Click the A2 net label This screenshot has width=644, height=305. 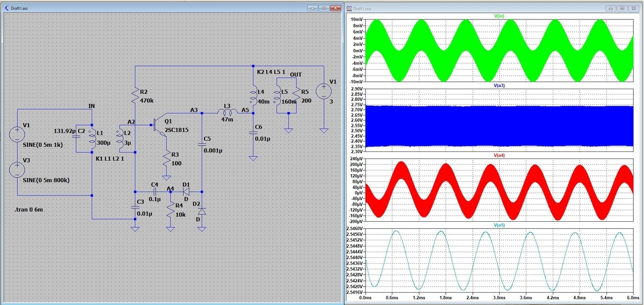pos(131,122)
